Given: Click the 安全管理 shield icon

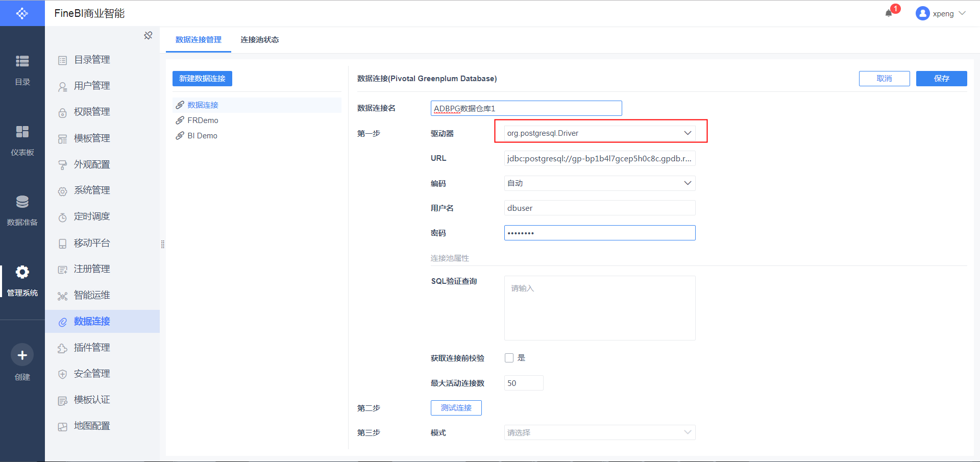Looking at the screenshot, I should click(x=62, y=374).
